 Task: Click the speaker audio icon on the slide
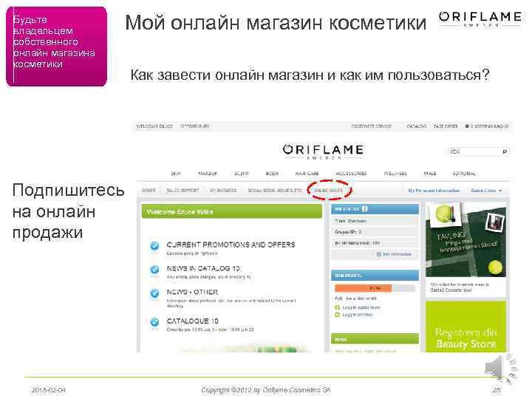pos(501,369)
